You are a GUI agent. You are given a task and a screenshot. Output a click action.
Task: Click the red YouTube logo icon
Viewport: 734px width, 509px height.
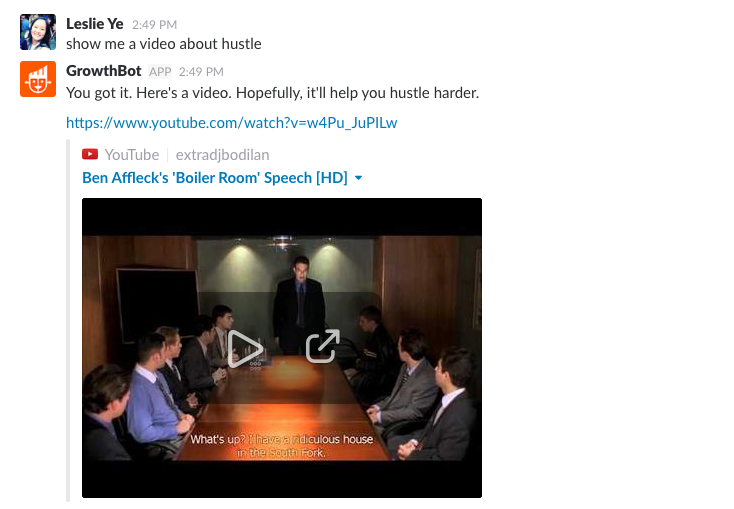90,154
